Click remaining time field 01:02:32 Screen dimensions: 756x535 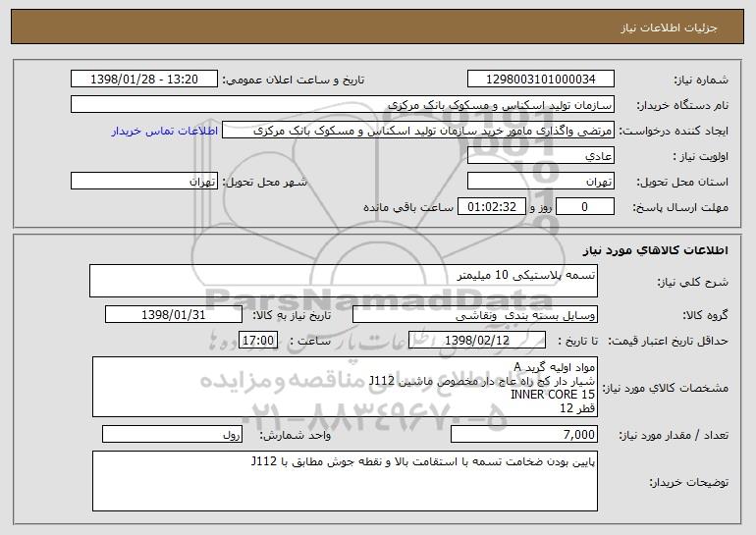tap(491, 207)
